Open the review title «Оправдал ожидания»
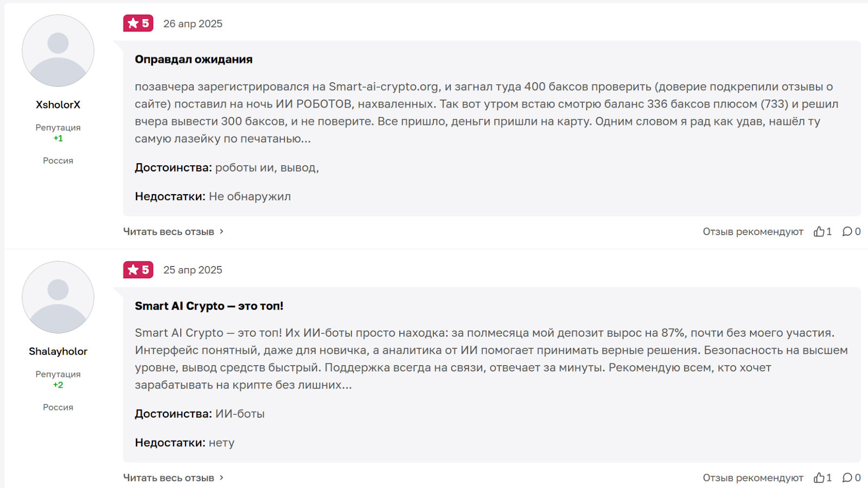Viewport: 868px width, 488px height. [194, 59]
